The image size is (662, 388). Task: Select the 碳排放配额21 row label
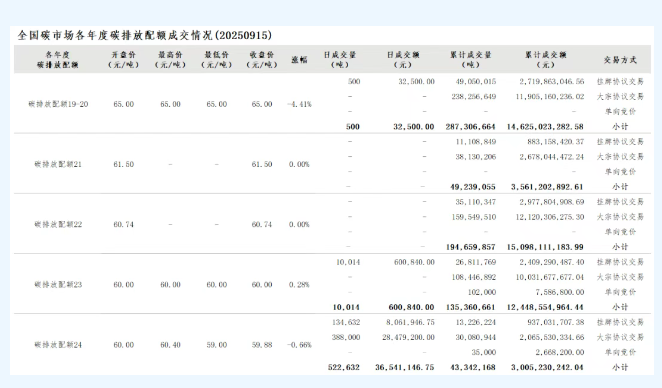[58, 164]
